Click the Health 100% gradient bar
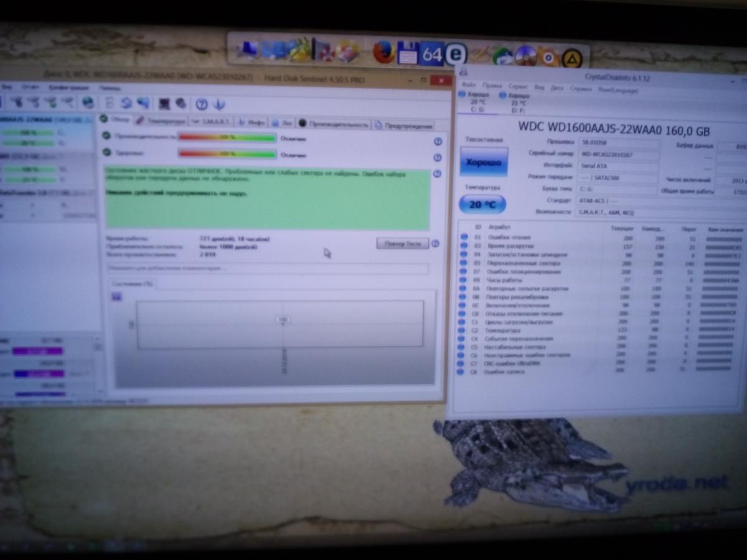The width and height of the screenshot is (747, 560). point(227,153)
